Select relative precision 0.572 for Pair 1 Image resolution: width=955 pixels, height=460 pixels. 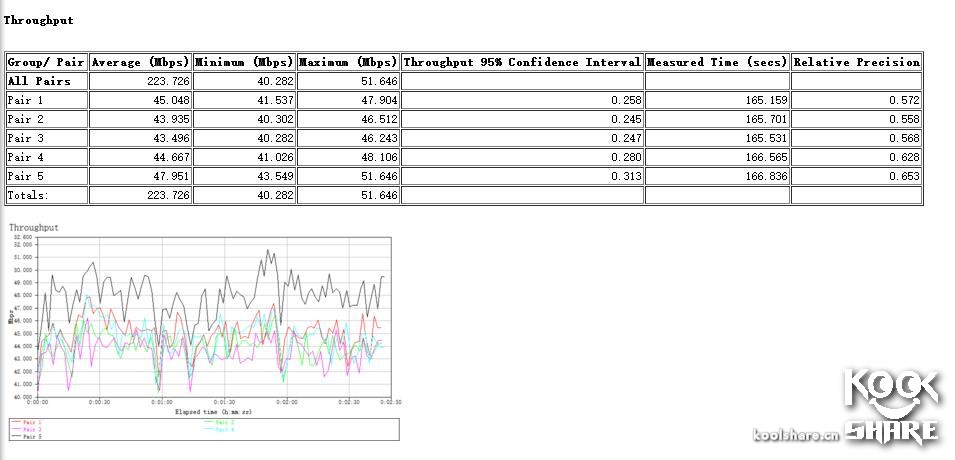coord(904,100)
